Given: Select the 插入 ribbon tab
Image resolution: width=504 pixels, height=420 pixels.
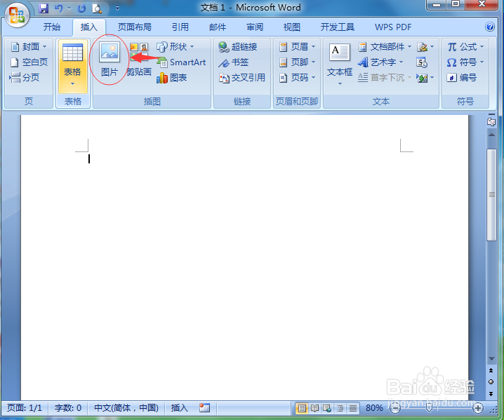Looking at the screenshot, I should (x=88, y=27).
